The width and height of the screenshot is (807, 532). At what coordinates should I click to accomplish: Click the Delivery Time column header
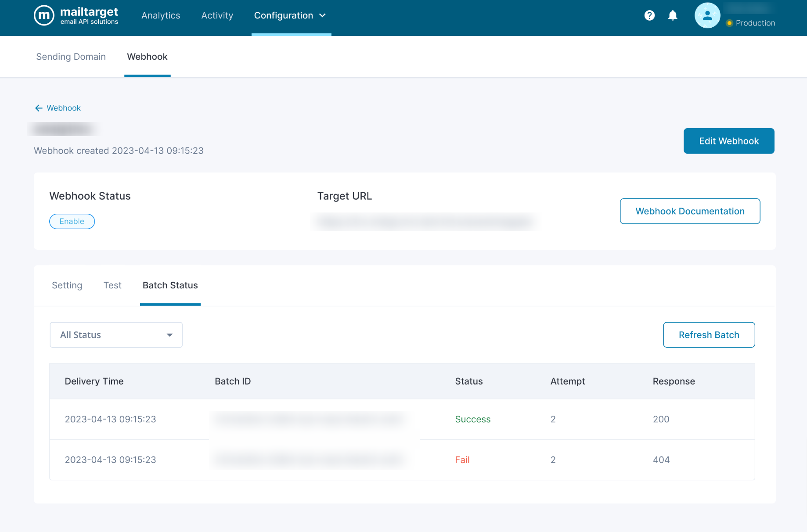point(94,381)
